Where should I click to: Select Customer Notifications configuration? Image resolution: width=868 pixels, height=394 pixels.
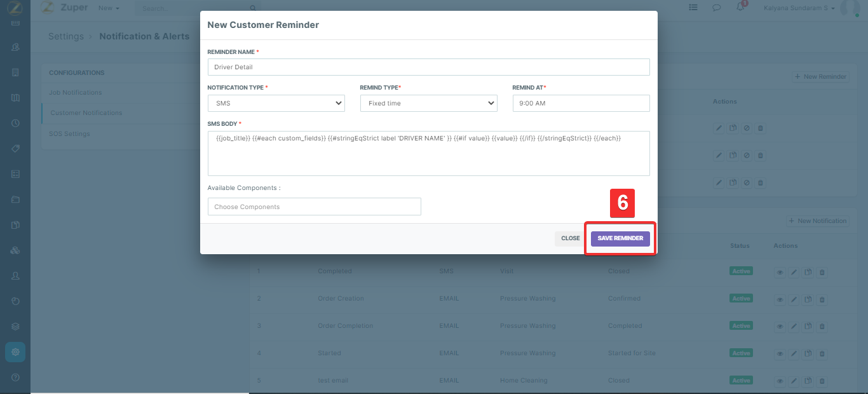86,113
